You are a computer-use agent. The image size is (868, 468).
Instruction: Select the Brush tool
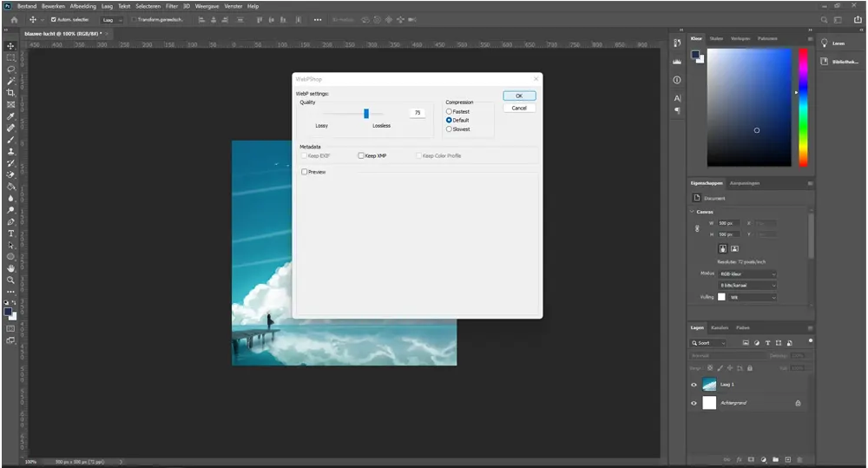click(10, 140)
